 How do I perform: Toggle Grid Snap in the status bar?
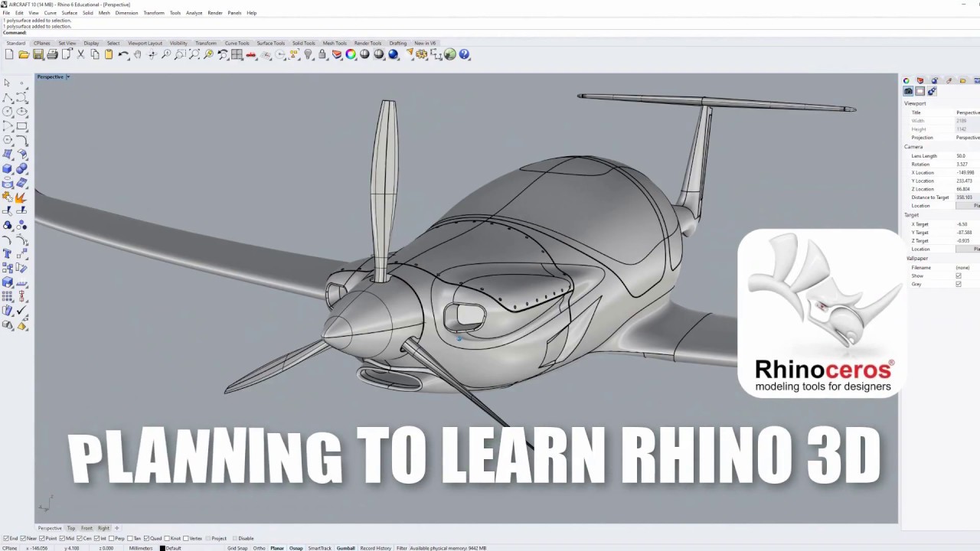237,548
